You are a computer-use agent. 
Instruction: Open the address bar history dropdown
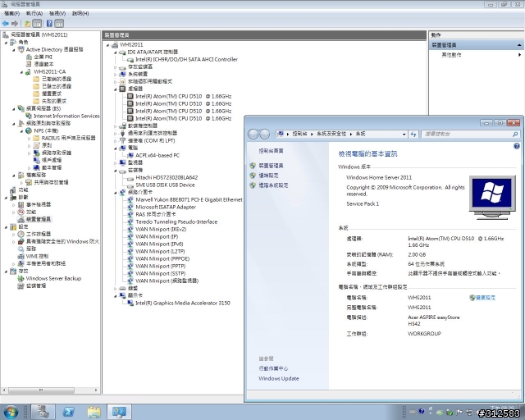coord(404,134)
